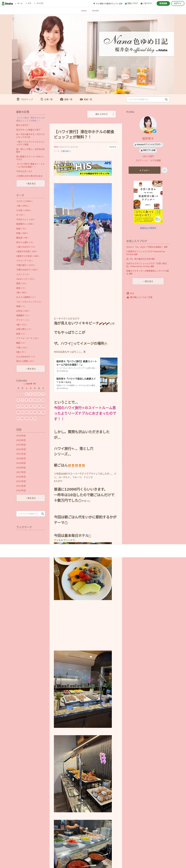This screenshot has height=868, width=186.
Task: Focus the sidebar blog search field
Action: point(28,514)
